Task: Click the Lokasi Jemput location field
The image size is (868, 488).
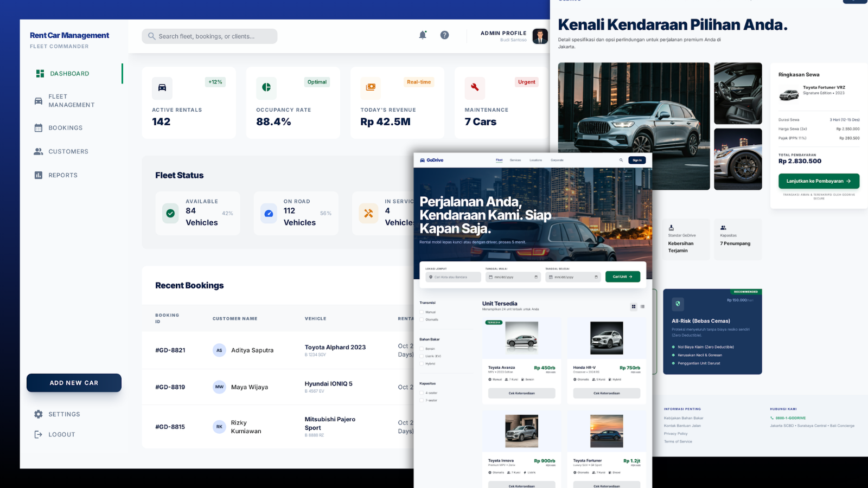Action: (454, 277)
